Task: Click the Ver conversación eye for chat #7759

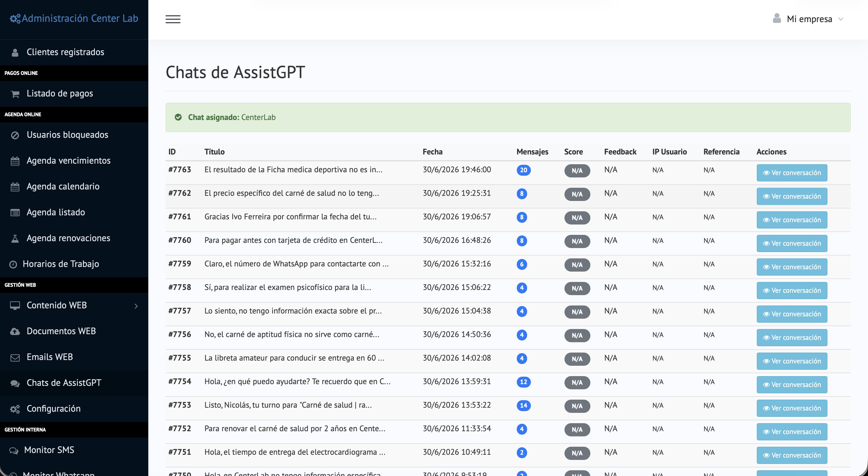Action: [766, 267]
